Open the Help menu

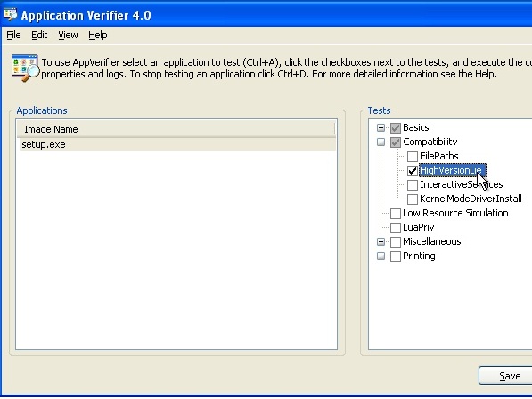[x=98, y=35]
